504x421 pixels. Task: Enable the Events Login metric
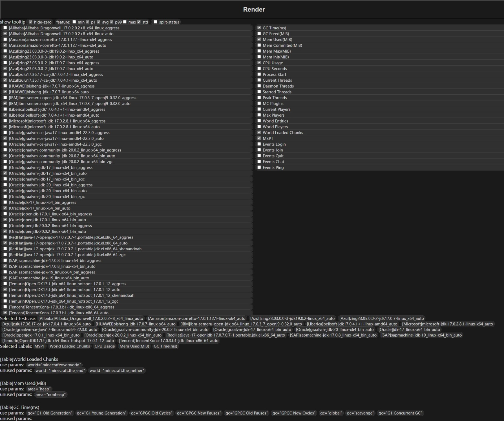coord(259,144)
